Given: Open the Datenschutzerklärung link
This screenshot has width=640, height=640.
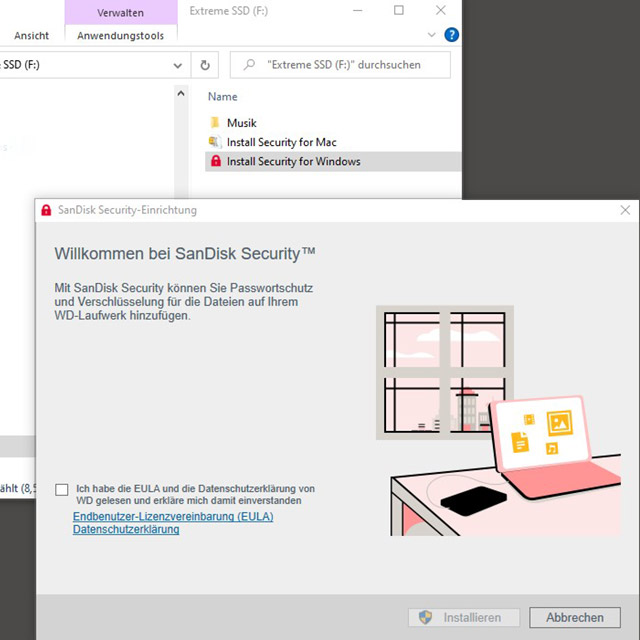Looking at the screenshot, I should click(126, 529).
